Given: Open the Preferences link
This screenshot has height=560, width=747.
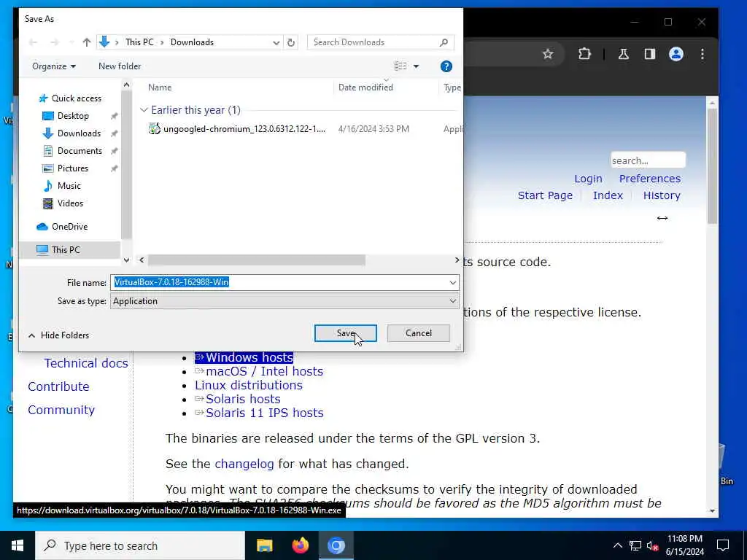Looking at the screenshot, I should click(x=650, y=179).
